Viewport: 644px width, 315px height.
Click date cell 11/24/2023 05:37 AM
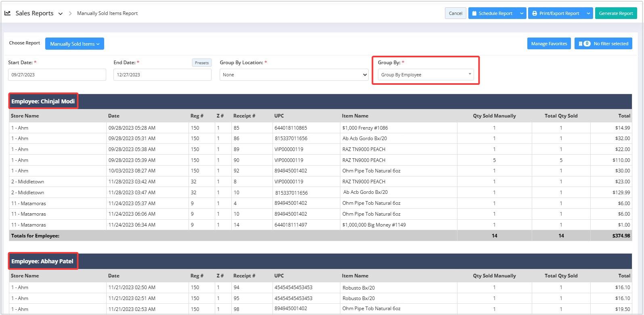coord(132,204)
